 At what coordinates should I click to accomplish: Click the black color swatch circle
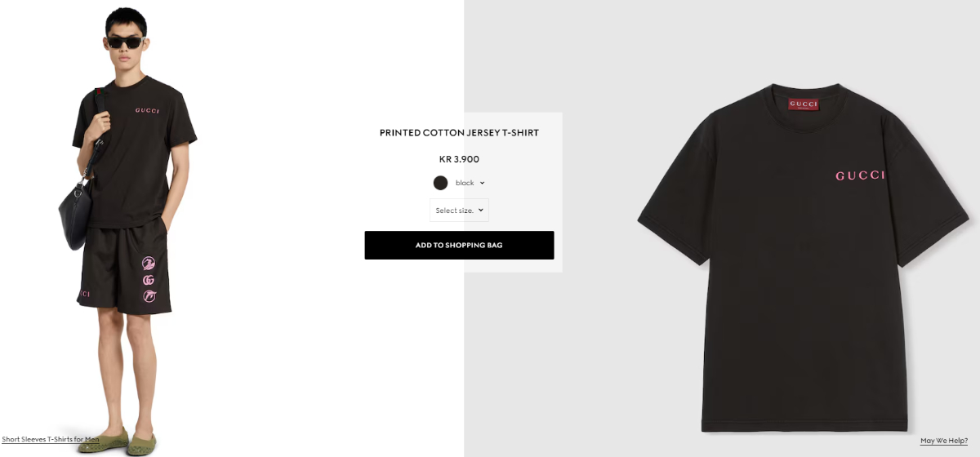pyautogui.click(x=441, y=183)
